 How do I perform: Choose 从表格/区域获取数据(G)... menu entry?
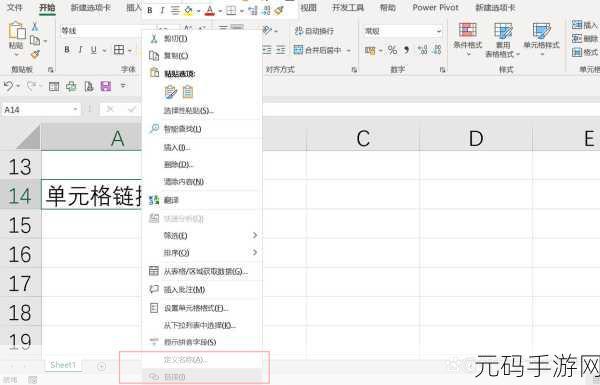click(x=202, y=272)
